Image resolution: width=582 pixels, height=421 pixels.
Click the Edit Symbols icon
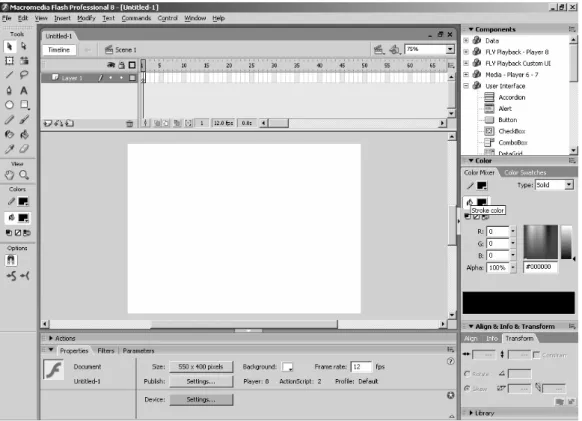coord(395,49)
